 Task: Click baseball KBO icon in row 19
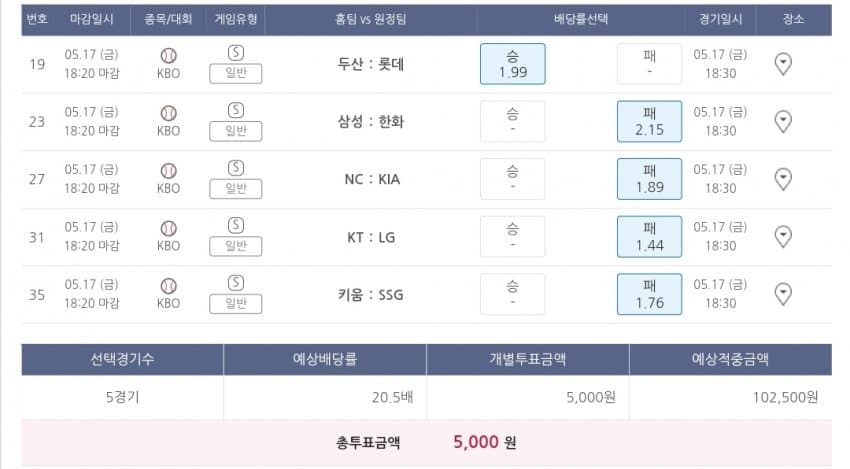[x=169, y=56]
